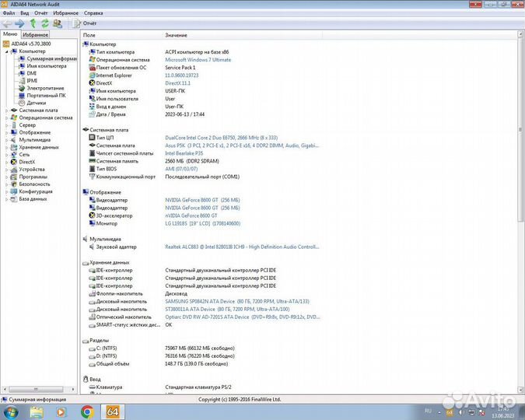This screenshot has height=420, width=525.
Task: Open the DualCore Intel Core 2 Duo link
Action: tap(221, 138)
